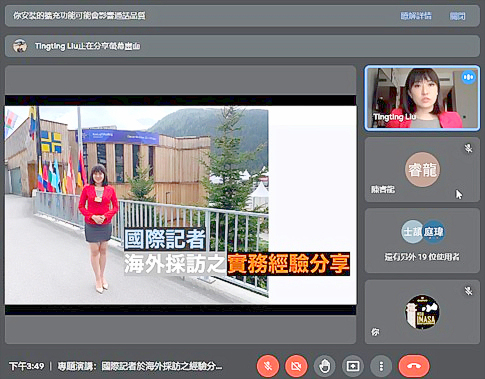The width and height of the screenshot is (485, 379).
Task: Hang up with the red end call button
Action: point(414,366)
